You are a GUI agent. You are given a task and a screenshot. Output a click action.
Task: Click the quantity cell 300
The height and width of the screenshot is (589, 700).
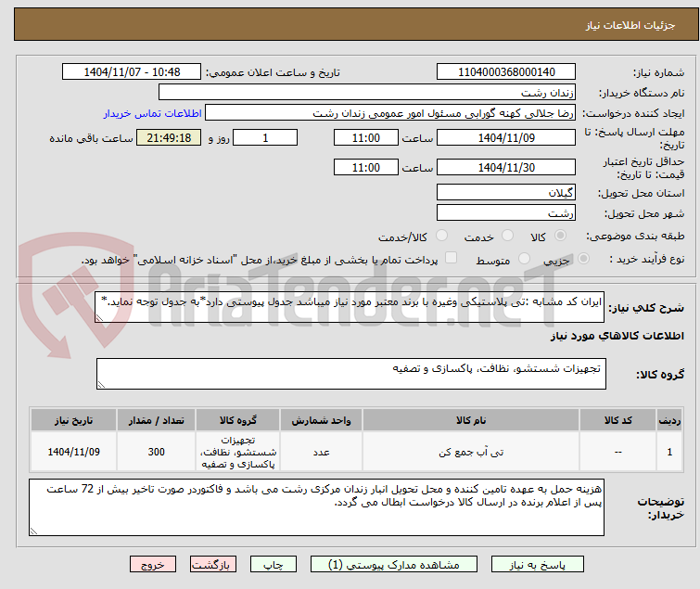point(157,452)
